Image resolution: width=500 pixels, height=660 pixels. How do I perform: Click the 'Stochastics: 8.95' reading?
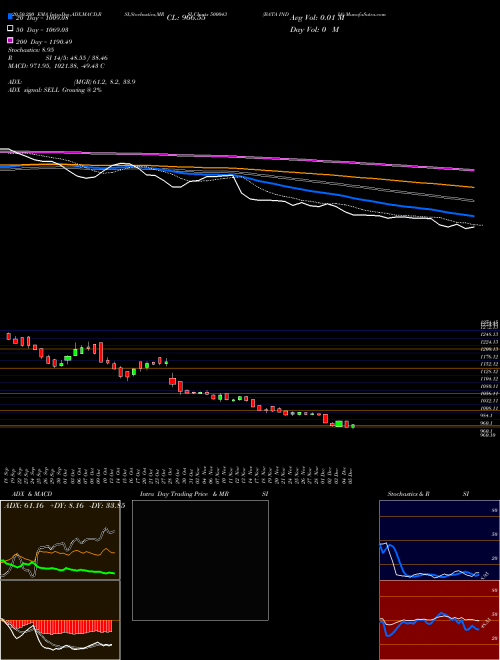tap(31, 50)
